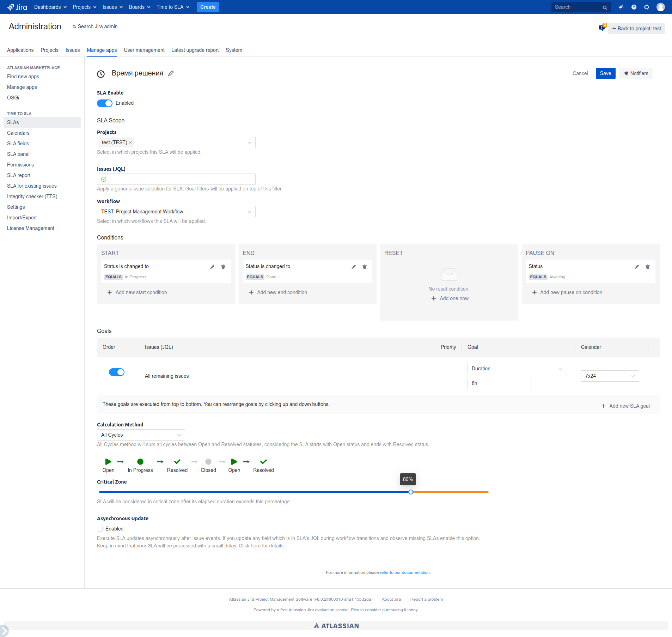Open the Issues dropdown in top nav
672x637 pixels.
(112, 7)
